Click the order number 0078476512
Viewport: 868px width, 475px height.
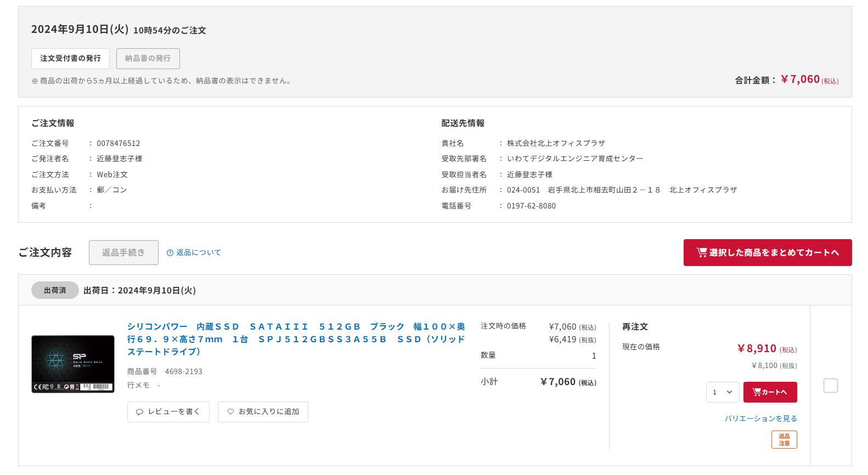click(x=119, y=144)
